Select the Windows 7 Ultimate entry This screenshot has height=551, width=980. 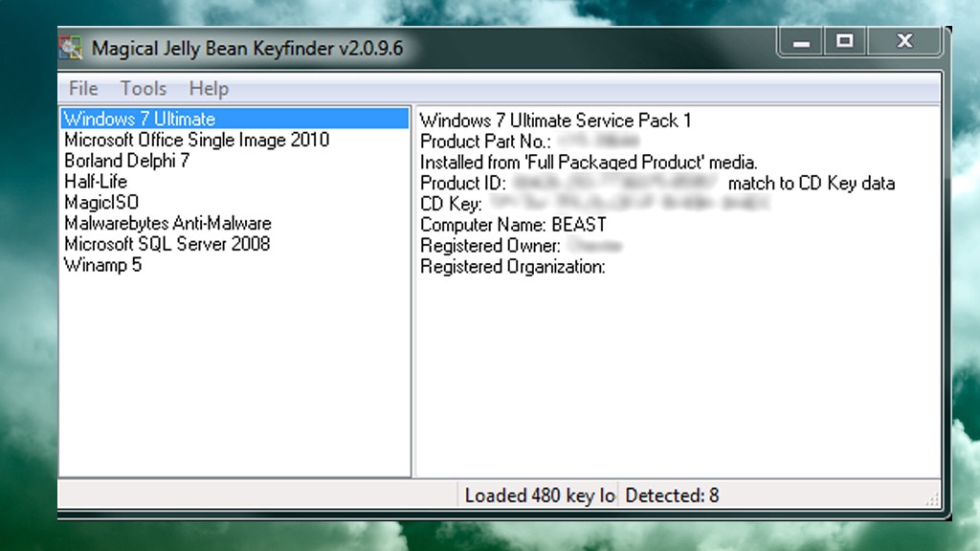(138, 119)
